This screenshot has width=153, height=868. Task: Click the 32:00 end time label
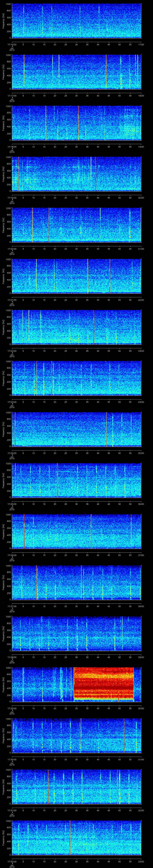(141, 810)
